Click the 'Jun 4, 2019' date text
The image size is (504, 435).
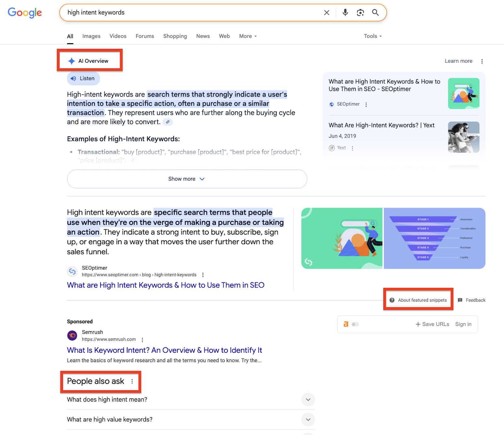tap(342, 136)
